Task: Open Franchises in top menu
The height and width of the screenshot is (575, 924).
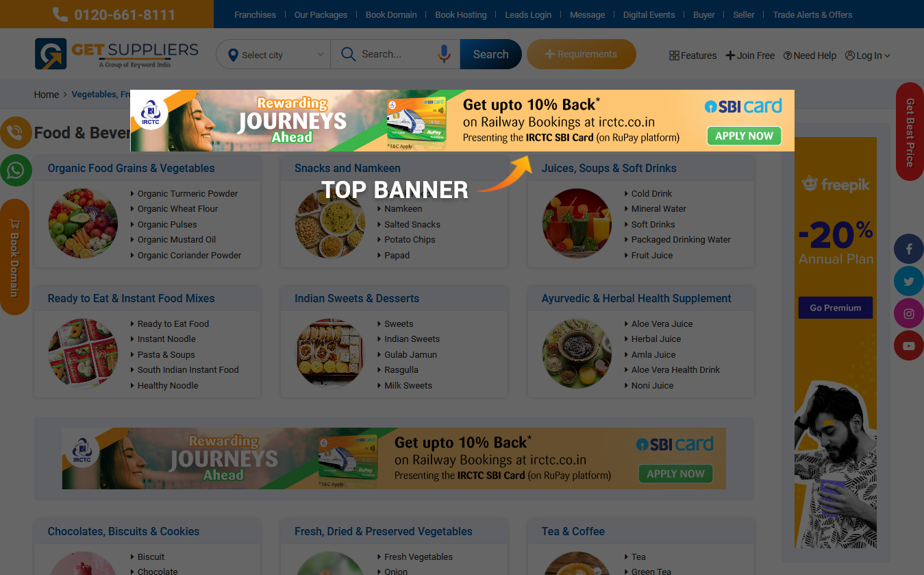Action: tap(255, 14)
